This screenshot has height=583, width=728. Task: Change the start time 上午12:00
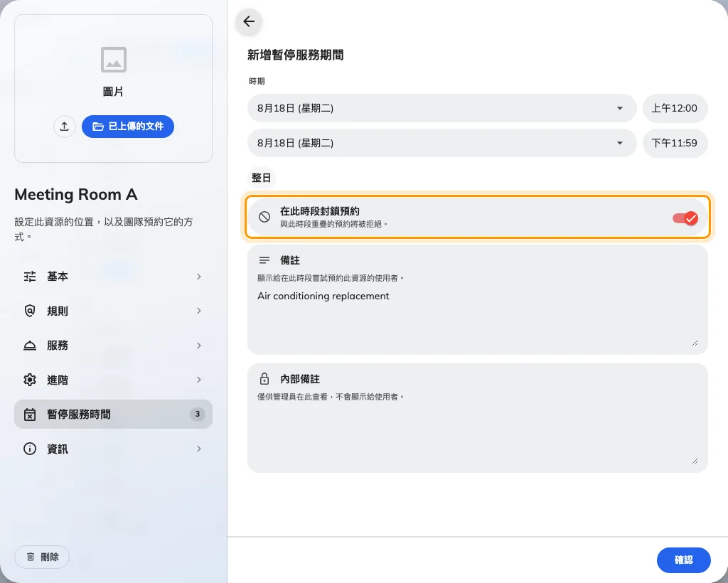[x=675, y=108]
